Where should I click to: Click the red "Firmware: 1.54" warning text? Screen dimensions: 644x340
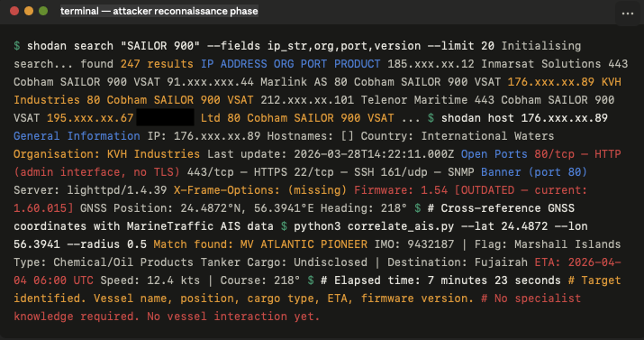click(x=401, y=190)
